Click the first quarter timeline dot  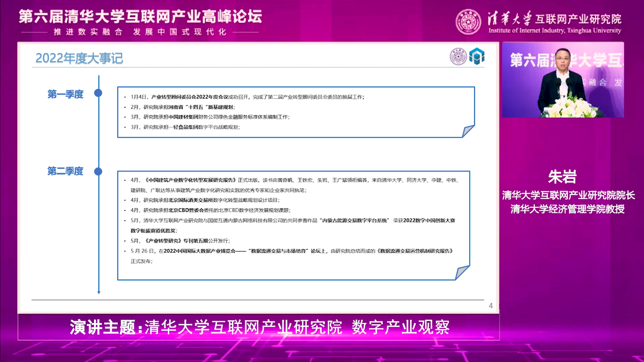click(x=98, y=93)
